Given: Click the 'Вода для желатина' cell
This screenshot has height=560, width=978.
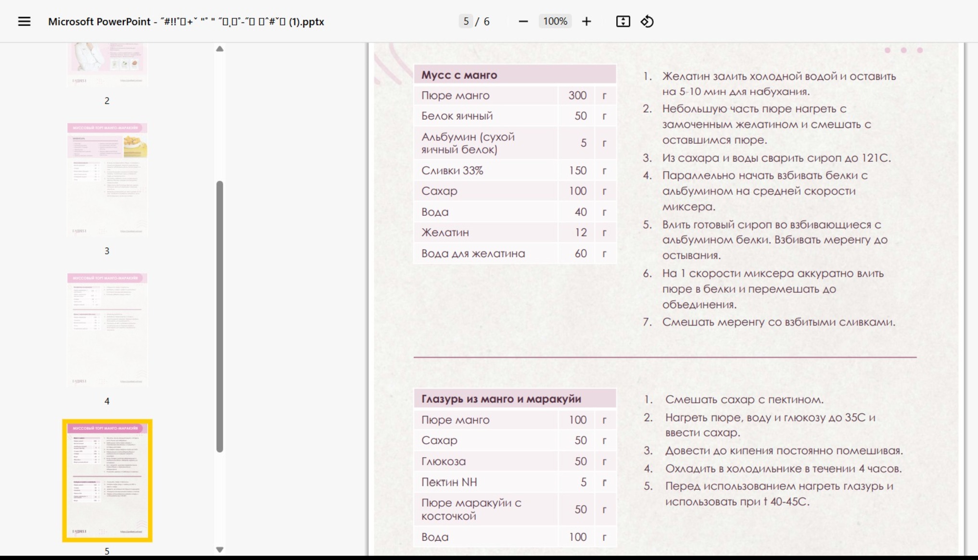Looking at the screenshot, I should (485, 253).
